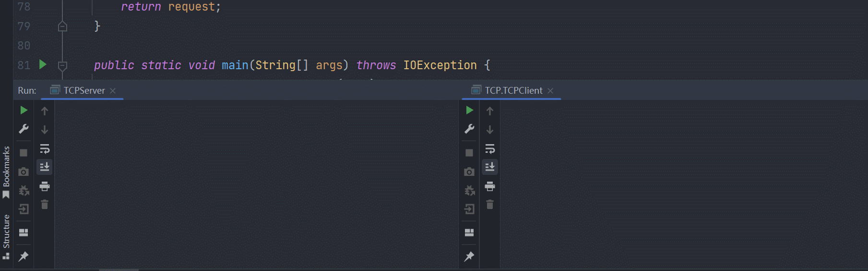The height and width of the screenshot is (271, 868).
Task: Click line number 80 in gutter
Action: coord(24,46)
